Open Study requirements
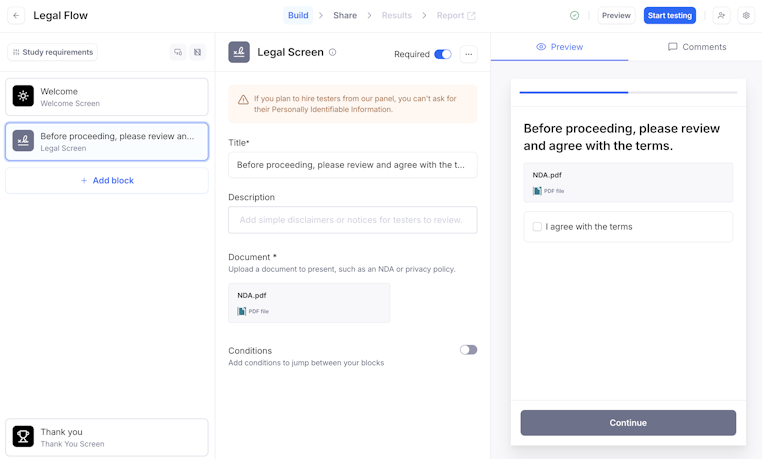This screenshot has width=762, height=459. point(52,52)
